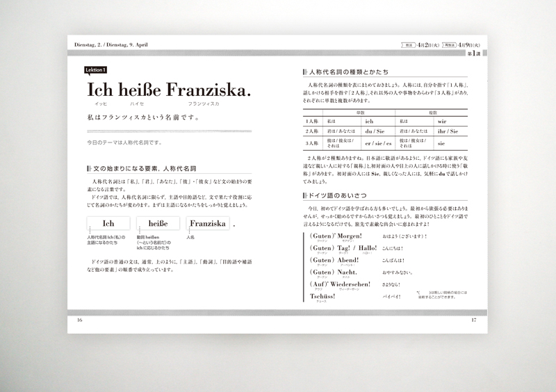
Task: Select the boxed word 'Ich'
Action: pyautogui.click(x=108, y=224)
